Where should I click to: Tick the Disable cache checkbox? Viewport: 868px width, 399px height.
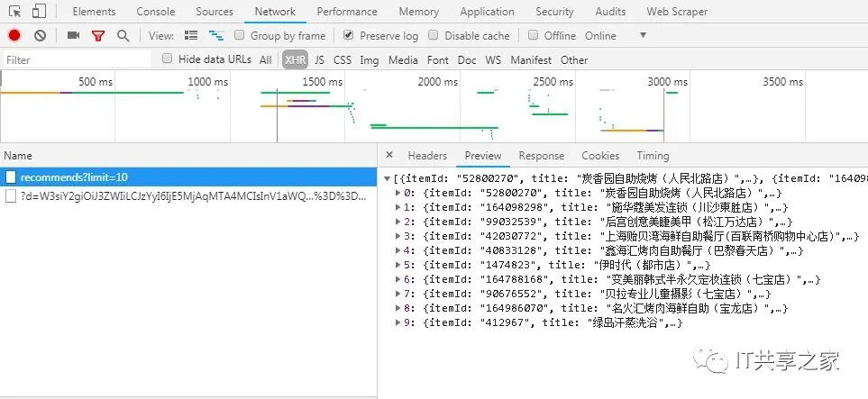(433, 35)
